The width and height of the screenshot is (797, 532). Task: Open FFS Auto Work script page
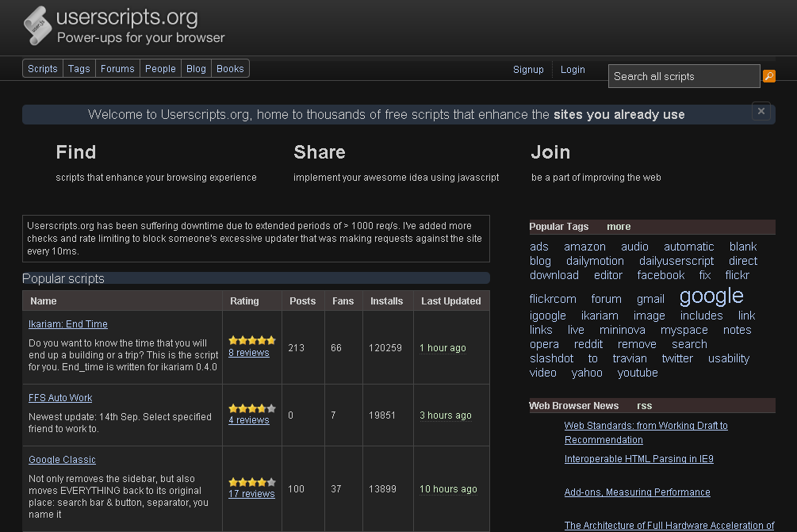60,398
